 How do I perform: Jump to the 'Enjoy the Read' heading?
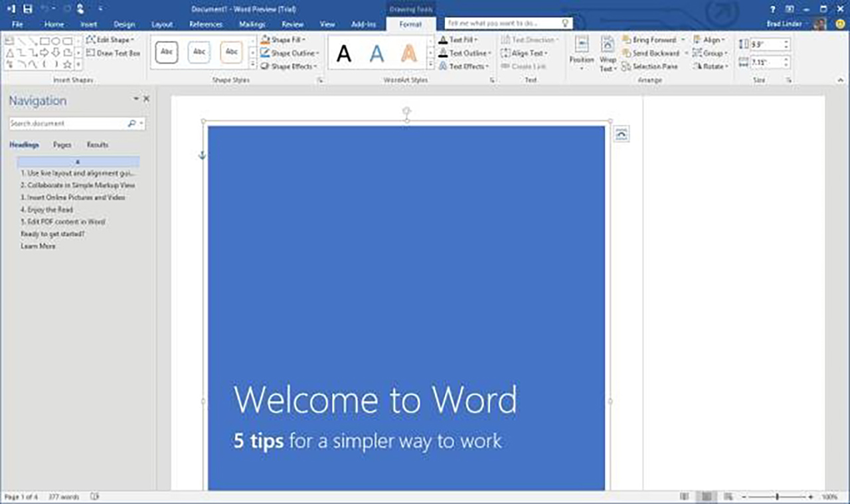46,210
